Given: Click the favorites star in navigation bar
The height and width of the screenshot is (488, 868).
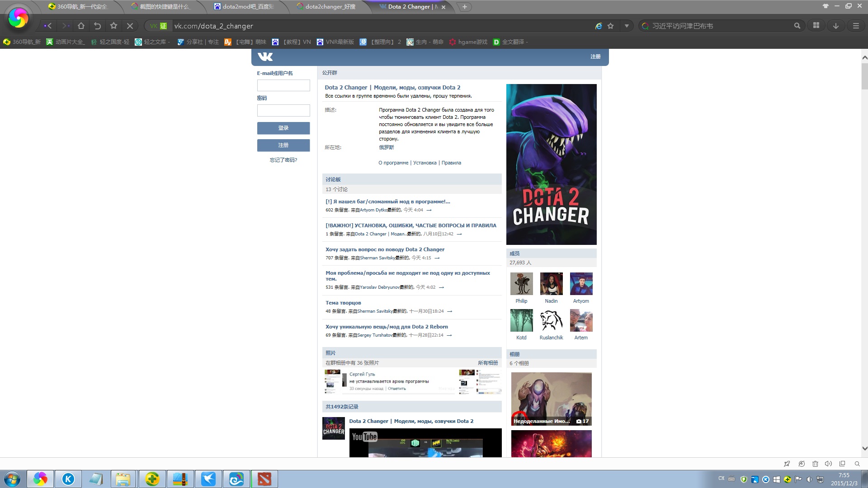Looking at the screenshot, I should tap(113, 26).
